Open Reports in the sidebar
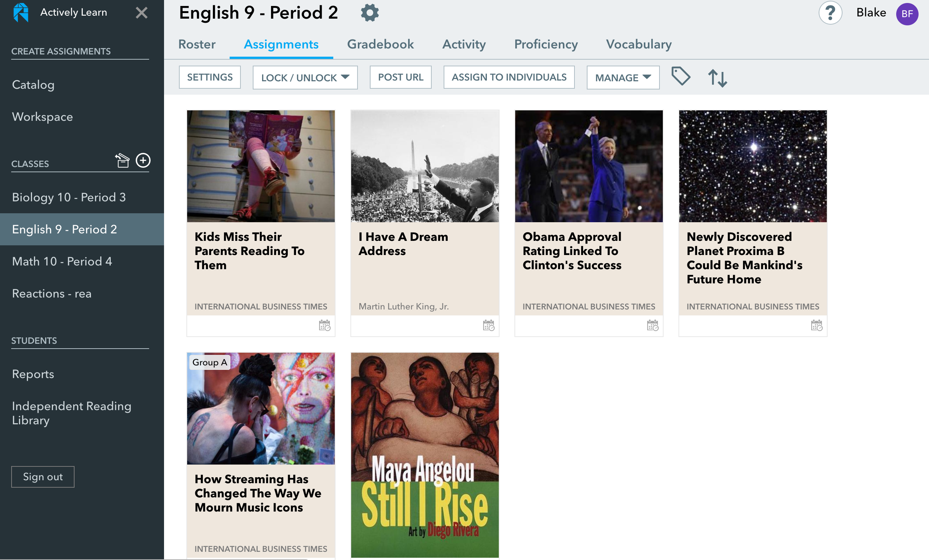 pyautogui.click(x=33, y=374)
